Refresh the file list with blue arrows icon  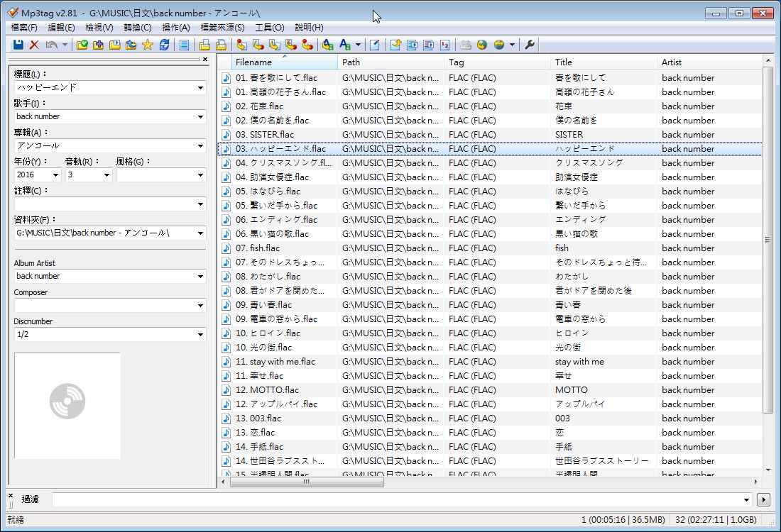164,45
